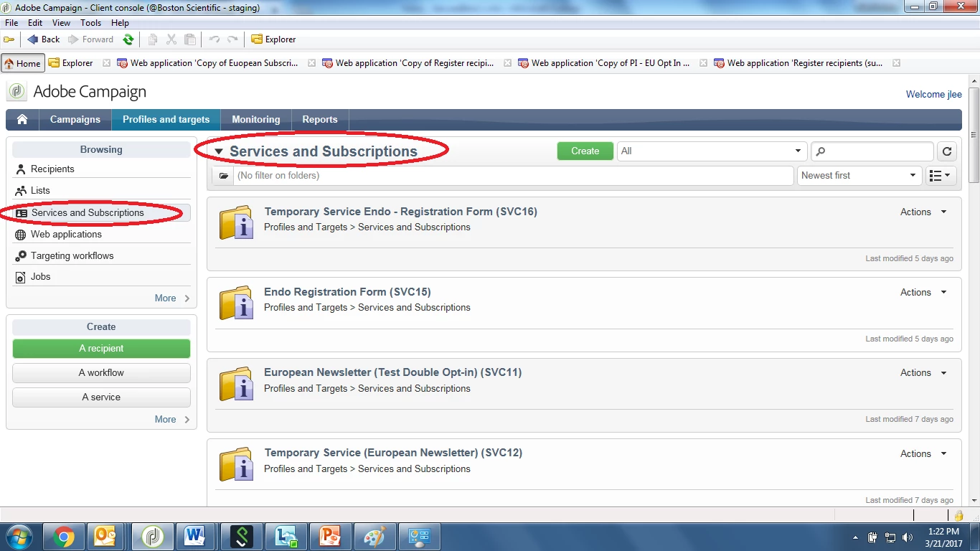
Task: Switch to the Campaigns tab
Action: click(75, 120)
